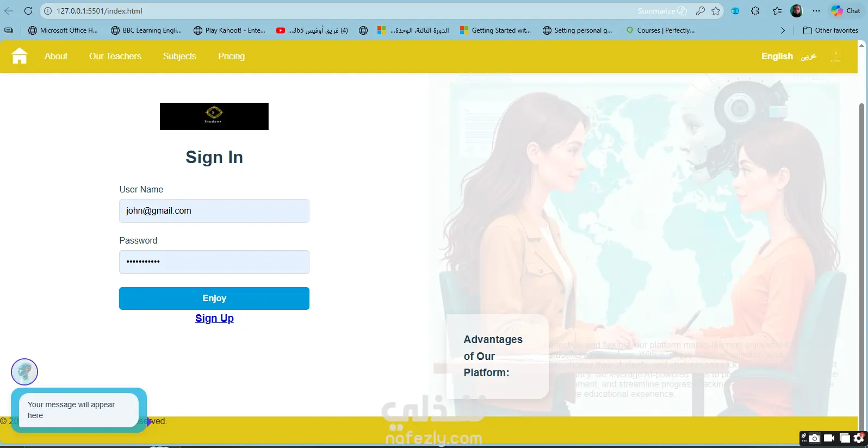Click the 'Your message will appear here' bubble
Screen dimensions: 868x448
pyautogui.click(x=79, y=410)
